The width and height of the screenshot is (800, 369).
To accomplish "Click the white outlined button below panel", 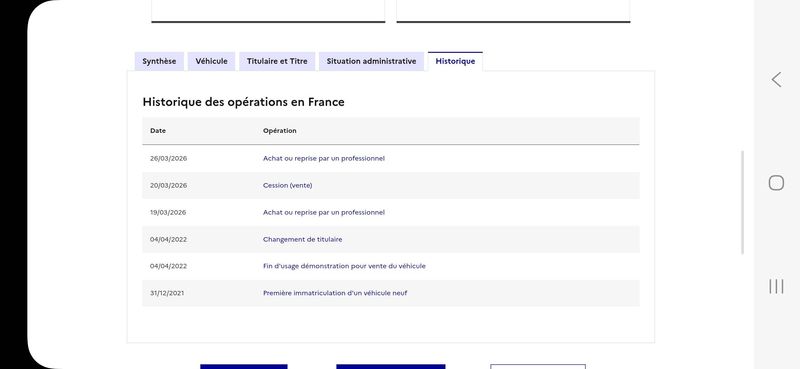I will click(x=538, y=366).
